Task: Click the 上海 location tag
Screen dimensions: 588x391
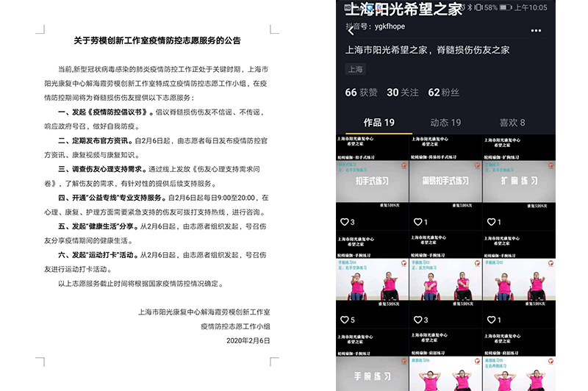Action: [x=355, y=70]
